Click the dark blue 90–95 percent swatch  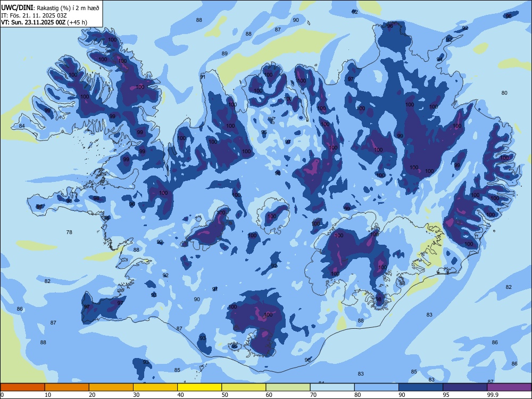[421, 387]
